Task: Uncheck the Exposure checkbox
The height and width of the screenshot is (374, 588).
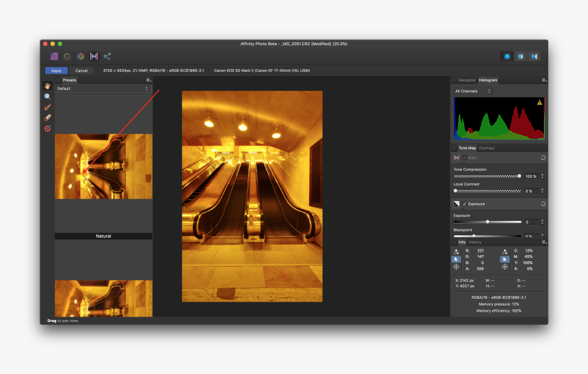Action: point(465,204)
